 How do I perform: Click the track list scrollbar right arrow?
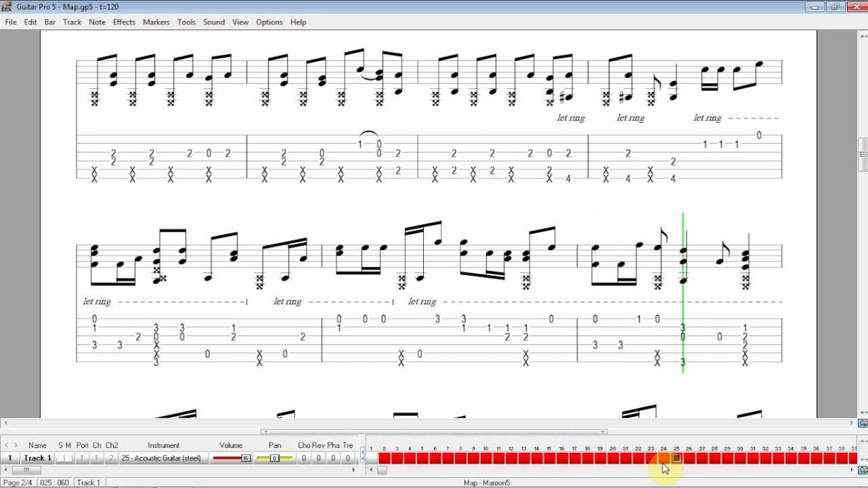click(355, 470)
